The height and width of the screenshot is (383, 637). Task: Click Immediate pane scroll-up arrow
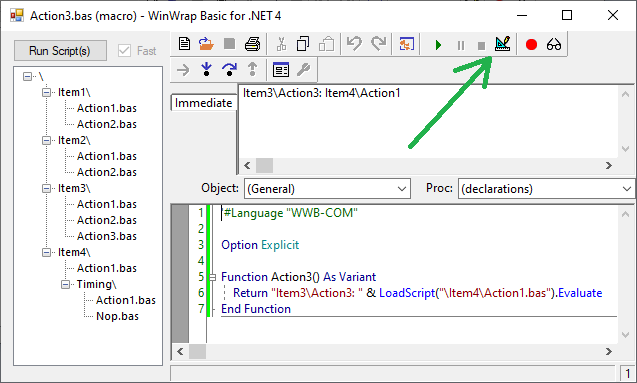tap(626, 94)
